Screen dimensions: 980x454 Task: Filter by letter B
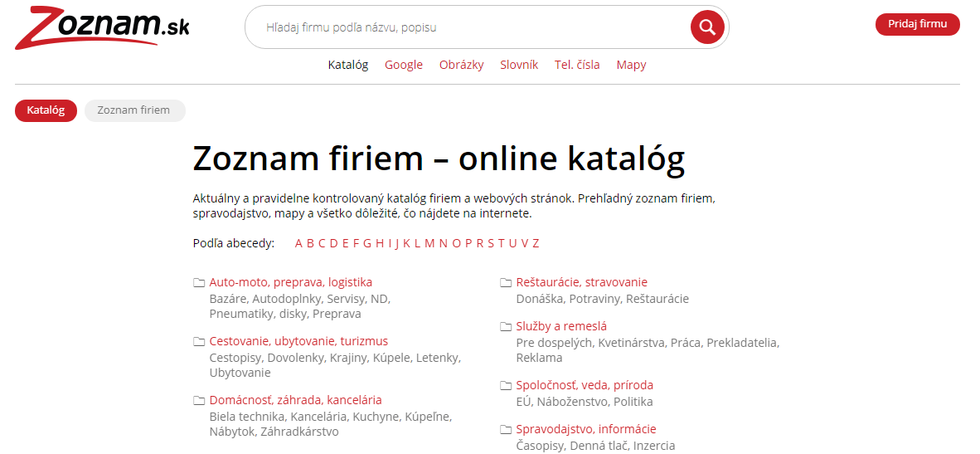click(x=310, y=243)
